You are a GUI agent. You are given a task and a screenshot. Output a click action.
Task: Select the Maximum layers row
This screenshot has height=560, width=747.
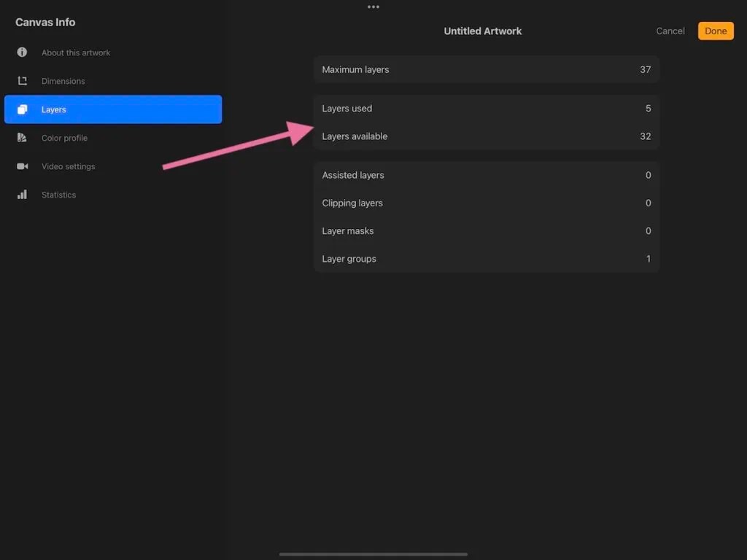[x=486, y=69]
